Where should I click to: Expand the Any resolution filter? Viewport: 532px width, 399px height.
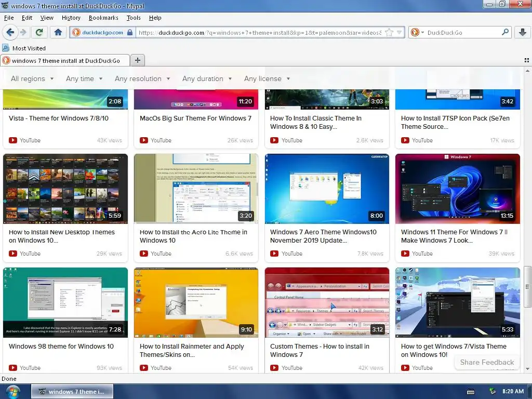[142, 78]
